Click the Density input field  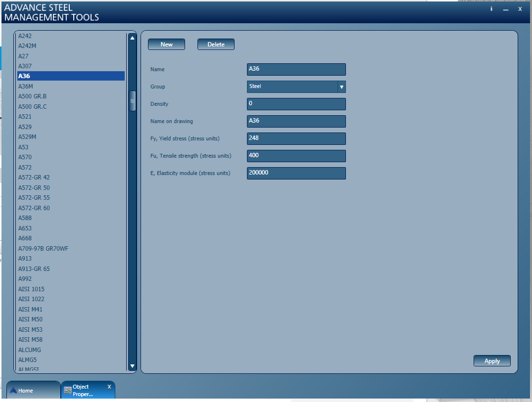tap(296, 104)
